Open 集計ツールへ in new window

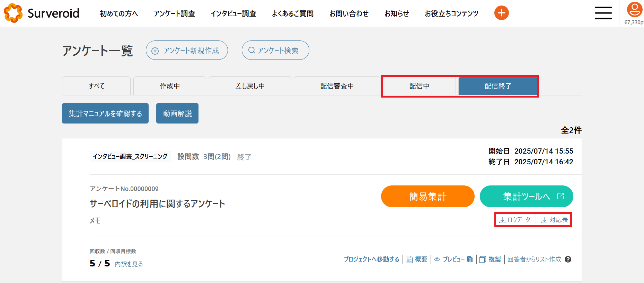click(526, 197)
